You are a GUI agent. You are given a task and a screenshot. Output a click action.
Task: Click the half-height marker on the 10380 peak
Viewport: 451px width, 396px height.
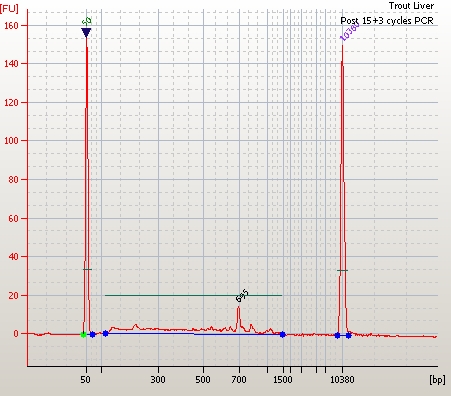pos(342,270)
